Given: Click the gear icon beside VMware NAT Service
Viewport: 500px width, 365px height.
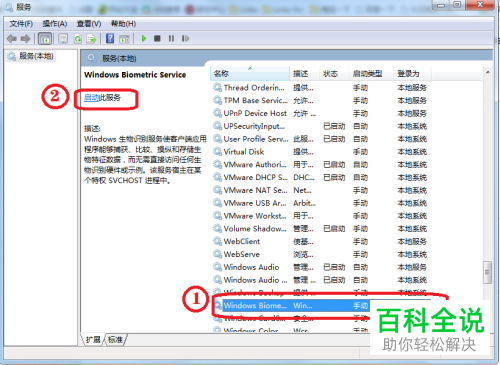Looking at the screenshot, I should point(218,190).
